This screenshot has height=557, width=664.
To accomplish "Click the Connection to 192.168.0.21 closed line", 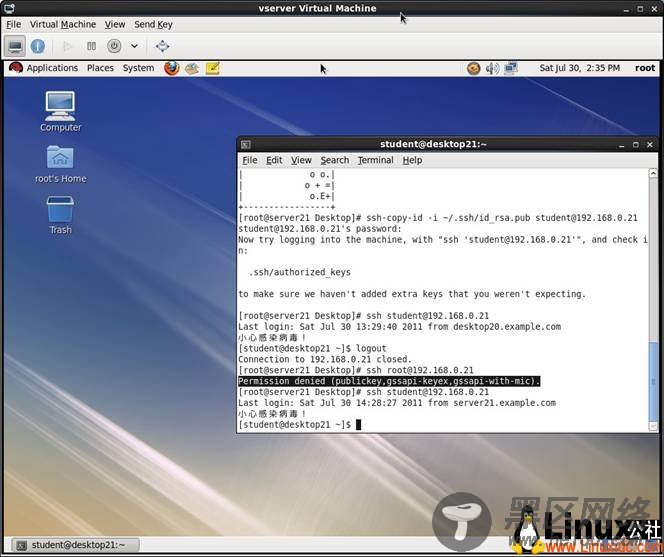I will click(x=325, y=359).
